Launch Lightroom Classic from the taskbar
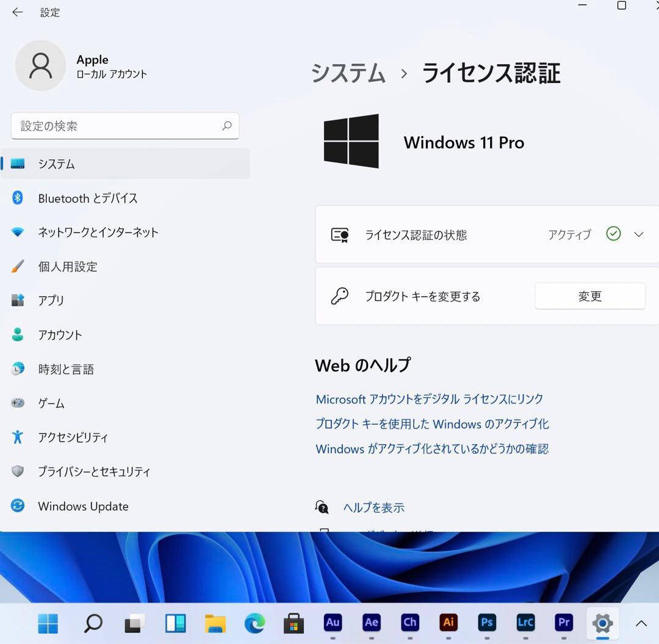 pos(525,623)
